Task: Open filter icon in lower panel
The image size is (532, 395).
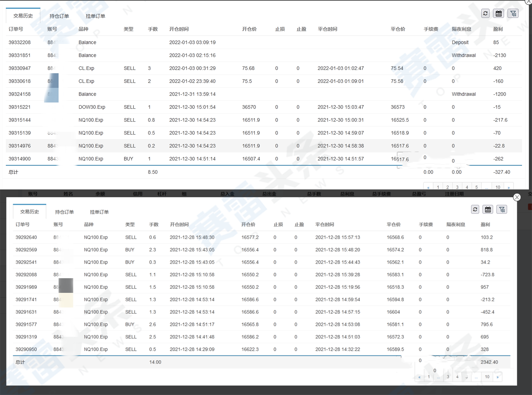Action: (502, 209)
